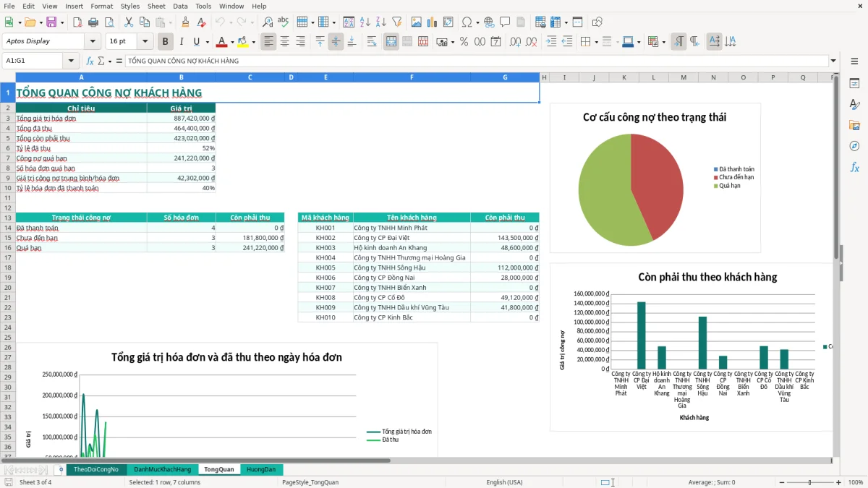Insert a chart
The width and height of the screenshot is (868, 488).
click(433, 22)
